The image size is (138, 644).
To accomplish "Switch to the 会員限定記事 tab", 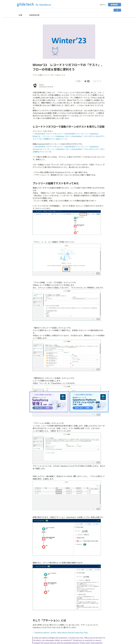I will point(34,15).
